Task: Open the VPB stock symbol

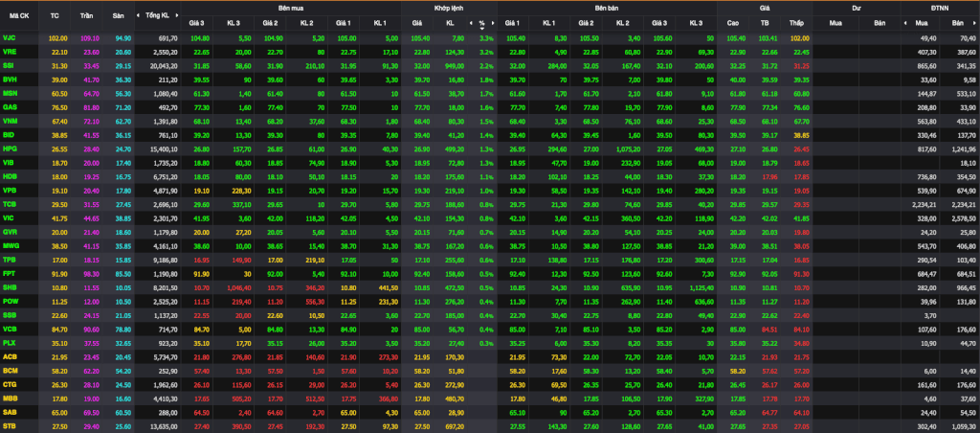Action: (x=10, y=190)
